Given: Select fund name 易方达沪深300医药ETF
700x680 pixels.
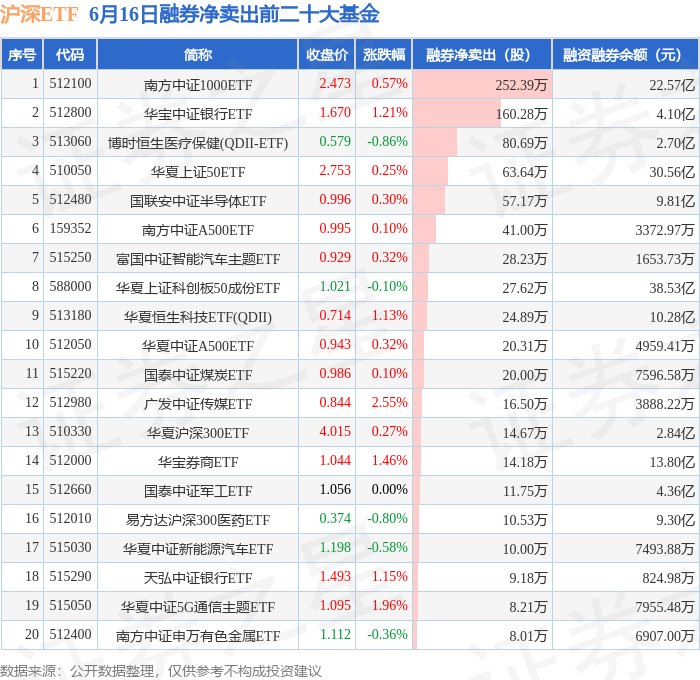Looking at the screenshot, I should click(198, 520).
